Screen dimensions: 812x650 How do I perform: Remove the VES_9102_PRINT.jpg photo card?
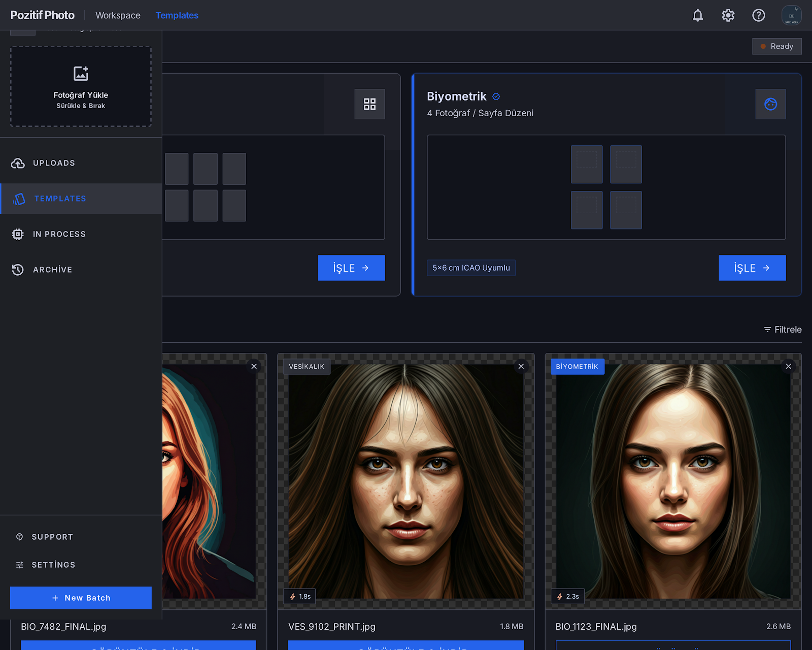point(521,366)
